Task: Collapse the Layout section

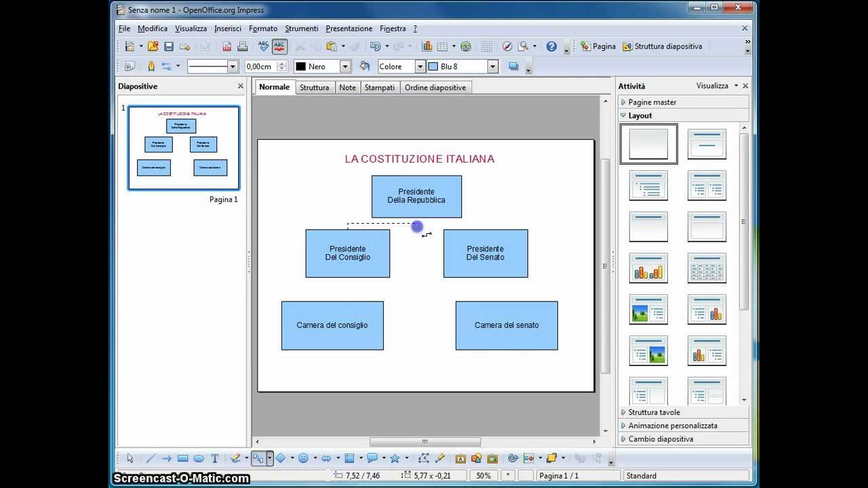Action: point(684,116)
